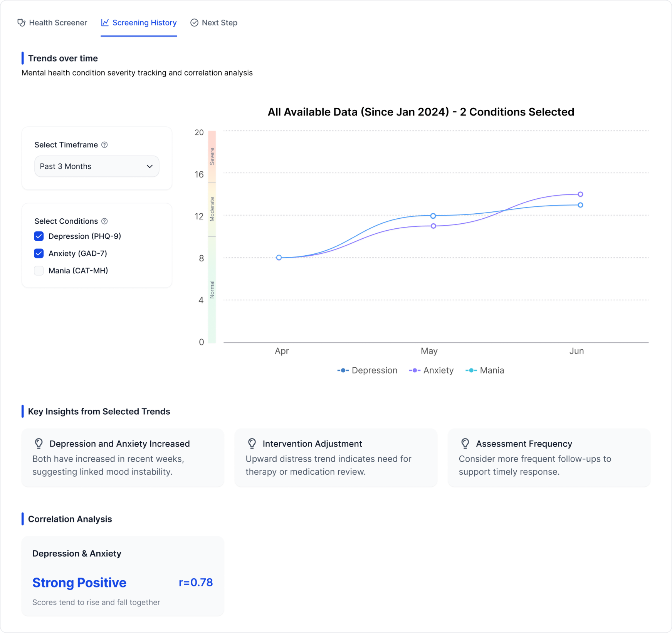Click lightbulb icon on Depression and Anxiety Increased card
The width and height of the screenshot is (672, 633).
(39, 444)
